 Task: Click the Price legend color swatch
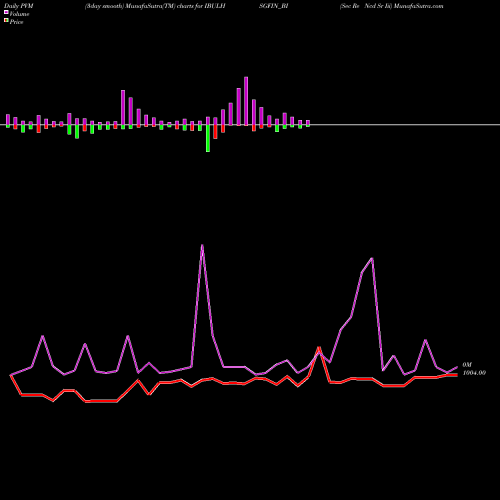point(6,20)
